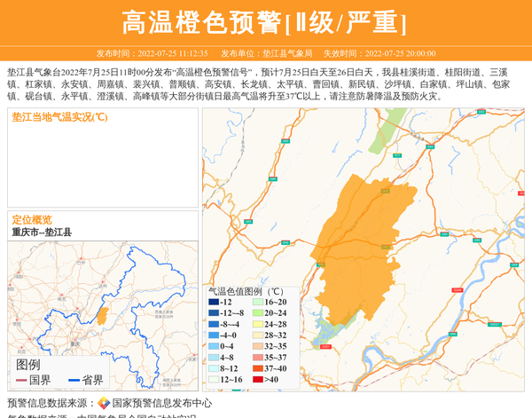Select the 0~4 light blue swatch

(x=214, y=347)
